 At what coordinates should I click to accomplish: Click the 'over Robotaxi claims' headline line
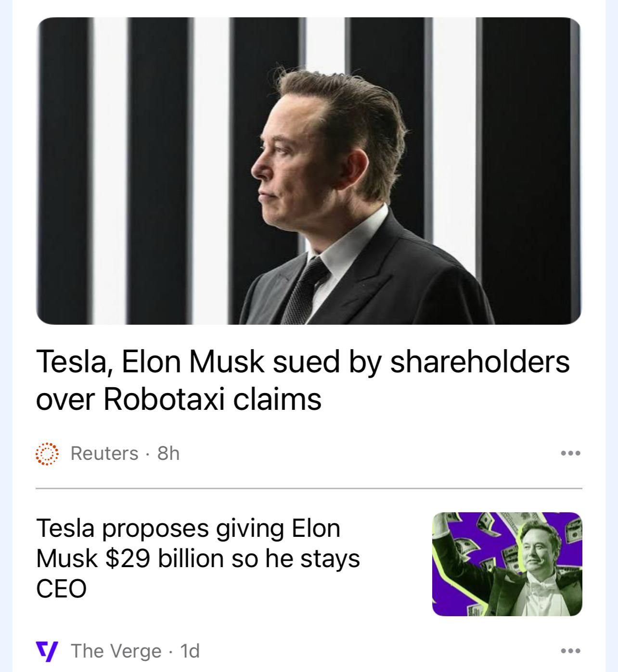(179, 399)
